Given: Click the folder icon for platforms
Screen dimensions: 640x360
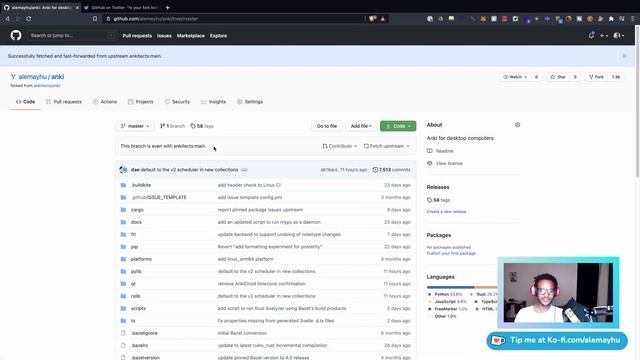Looking at the screenshot, I should point(123,259).
